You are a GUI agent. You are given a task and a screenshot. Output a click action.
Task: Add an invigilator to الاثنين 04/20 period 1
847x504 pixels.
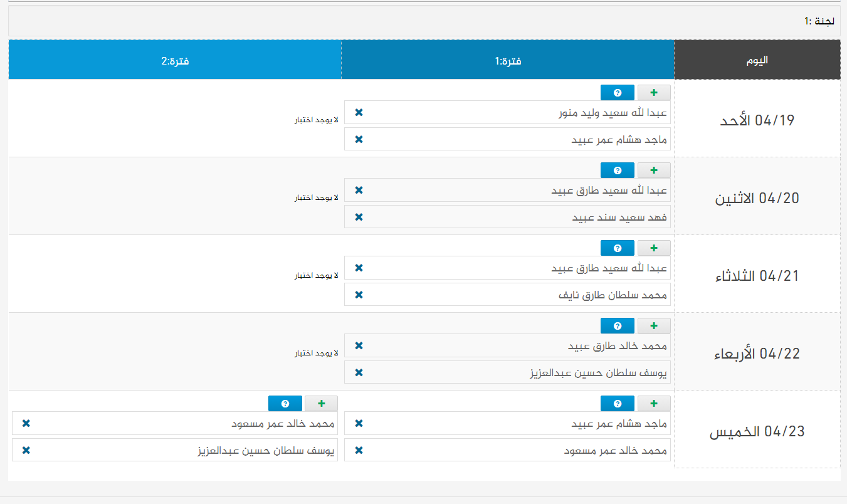654,171
